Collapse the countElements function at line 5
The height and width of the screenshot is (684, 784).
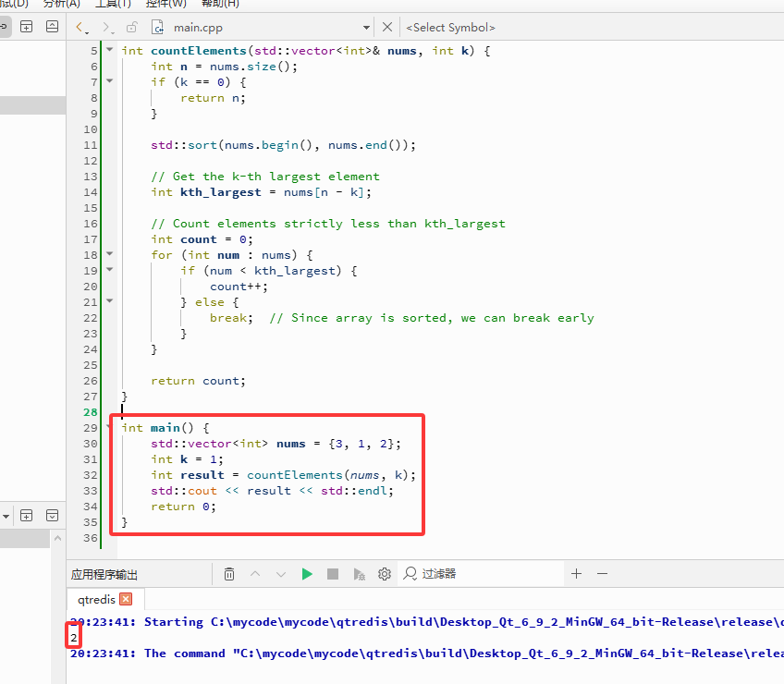pyautogui.click(x=109, y=50)
